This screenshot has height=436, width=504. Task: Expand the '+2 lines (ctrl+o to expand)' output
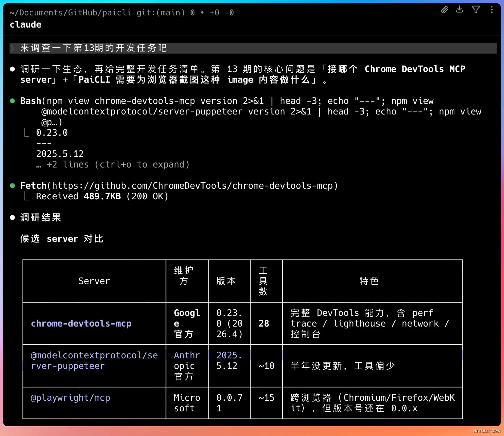[113, 165]
